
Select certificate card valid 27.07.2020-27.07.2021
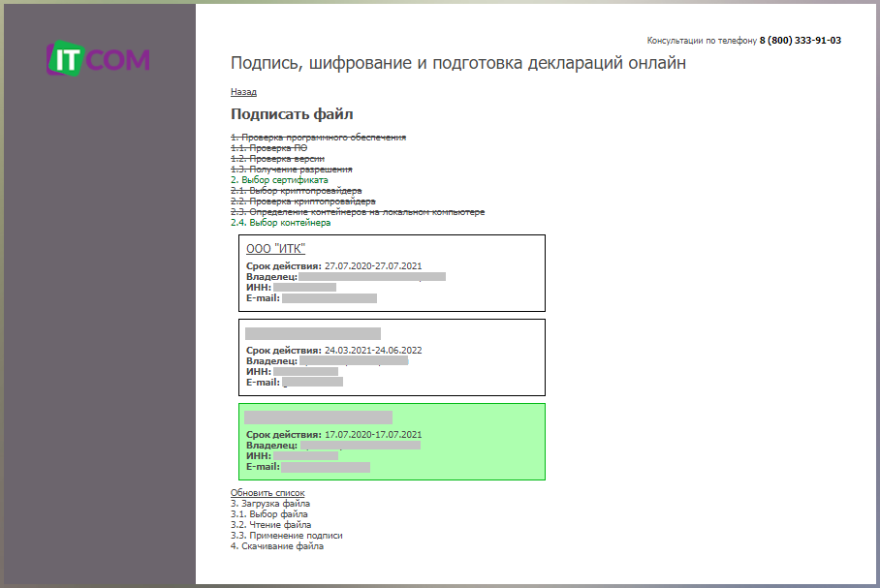pyautogui.click(x=391, y=273)
